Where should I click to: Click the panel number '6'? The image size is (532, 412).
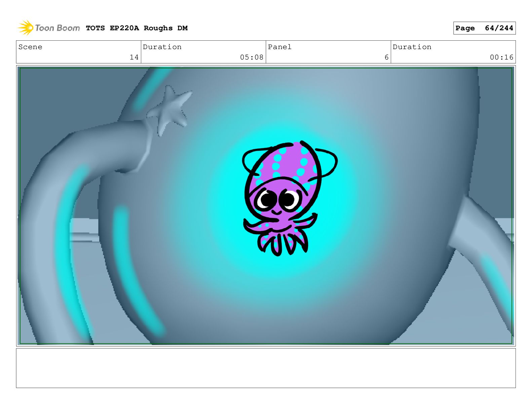pos(386,58)
